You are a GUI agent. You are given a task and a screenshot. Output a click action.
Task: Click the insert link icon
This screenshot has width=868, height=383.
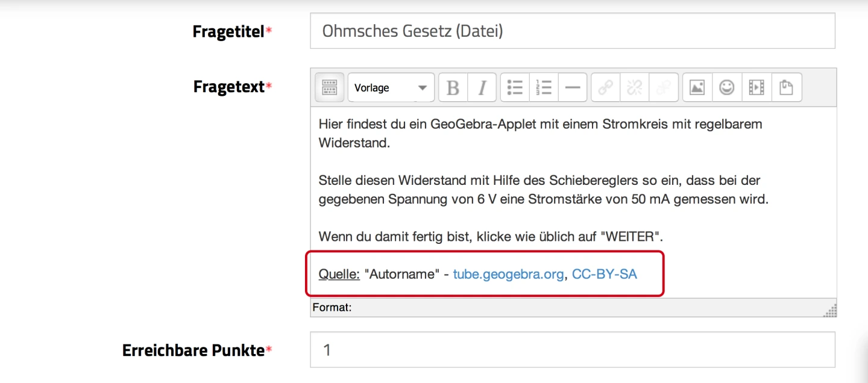[606, 88]
